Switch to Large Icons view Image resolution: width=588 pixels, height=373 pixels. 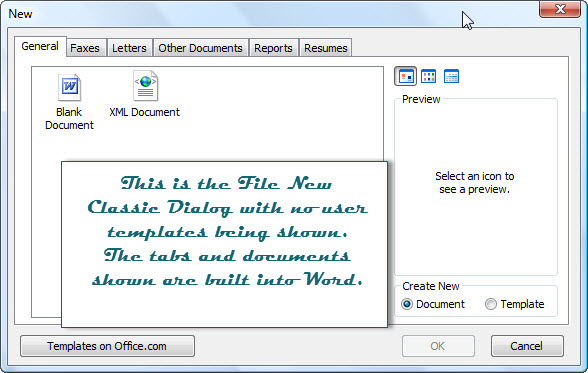(x=405, y=76)
